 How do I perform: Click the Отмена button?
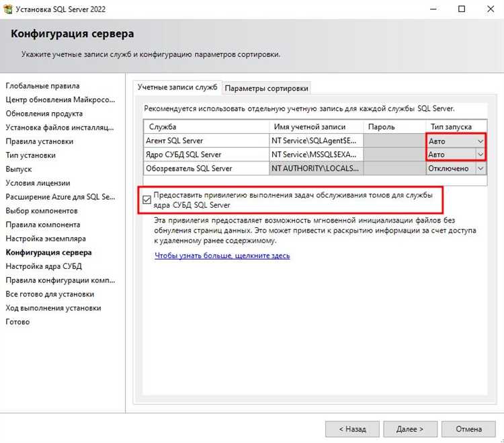(x=468, y=429)
